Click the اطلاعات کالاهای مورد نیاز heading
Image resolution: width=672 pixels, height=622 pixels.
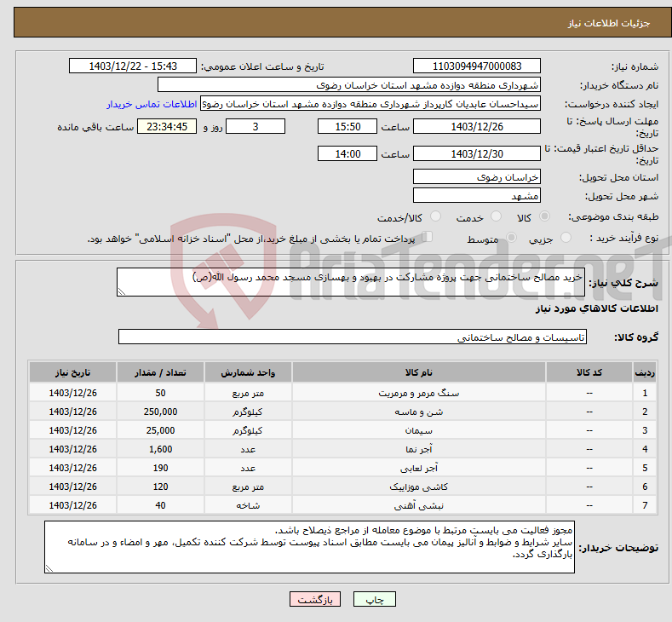(596, 308)
